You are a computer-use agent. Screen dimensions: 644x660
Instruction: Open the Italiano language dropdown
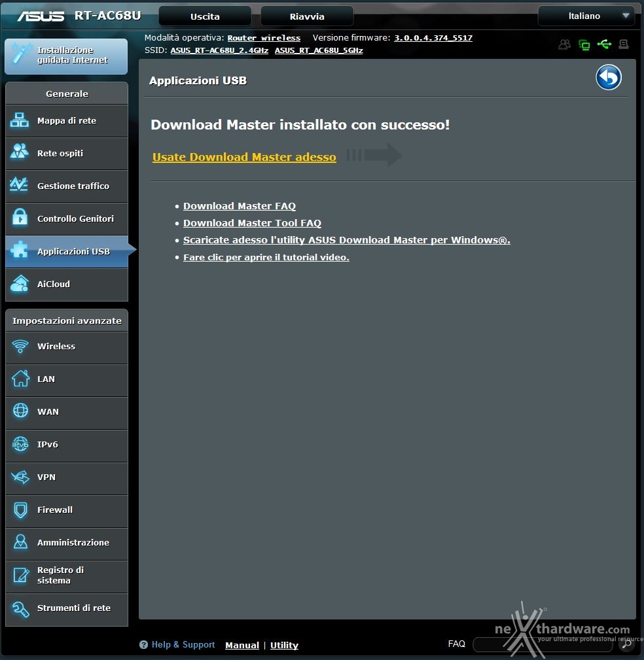pos(586,16)
